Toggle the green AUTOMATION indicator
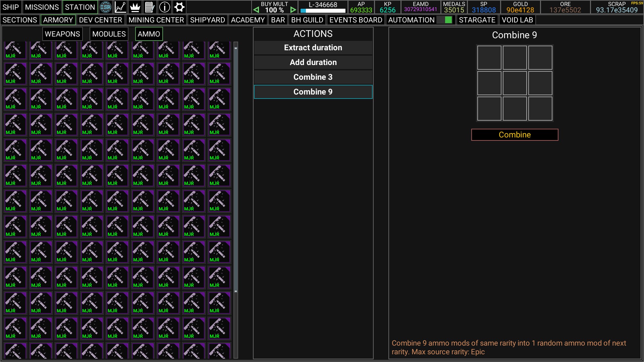The width and height of the screenshot is (644, 362). (x=448, y=20)
